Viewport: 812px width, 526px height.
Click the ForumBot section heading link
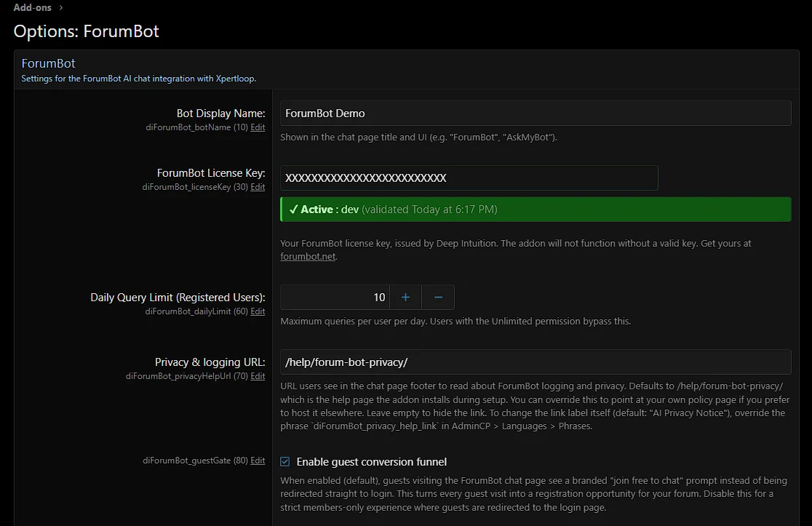click(x=48, y=63)
